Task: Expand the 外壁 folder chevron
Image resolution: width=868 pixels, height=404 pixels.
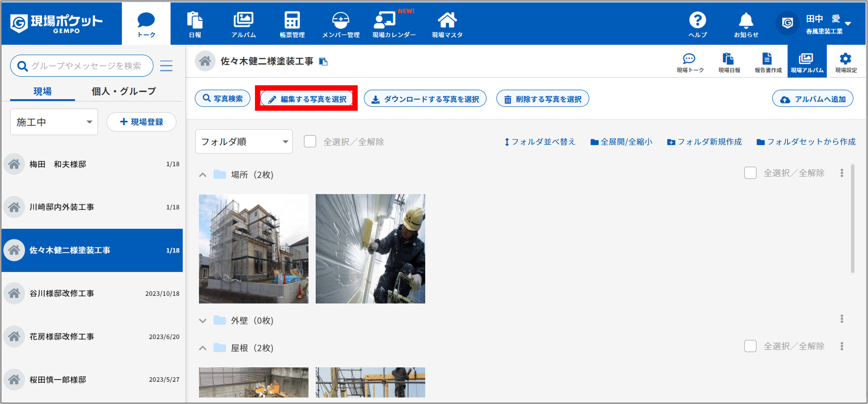Action: 203,321
